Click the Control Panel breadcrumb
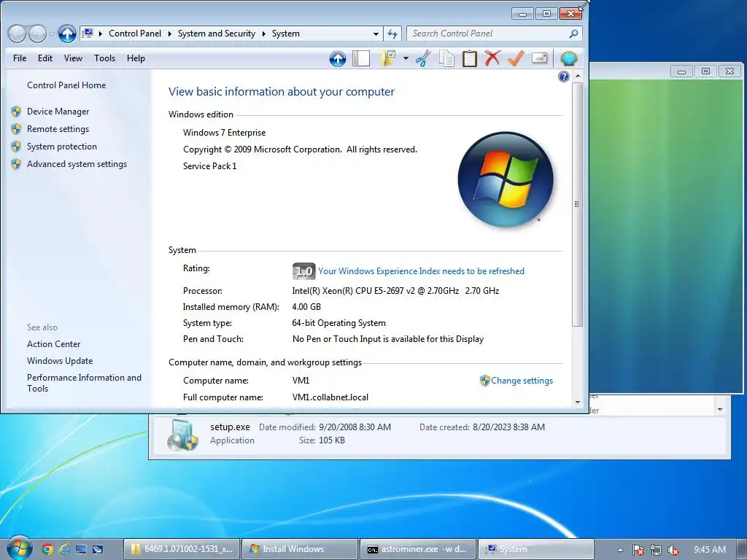 (x=135, y=34)
